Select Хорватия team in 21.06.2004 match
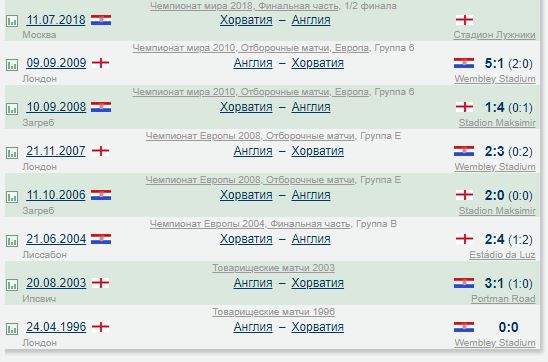This screenshot has width=548, height=362. pos(246,239)
